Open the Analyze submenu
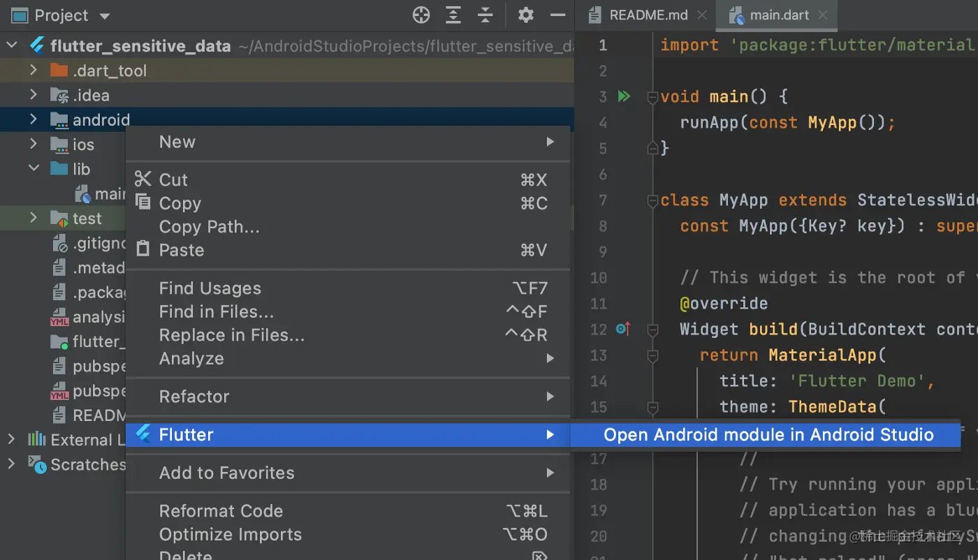 (x=348, y=358)
